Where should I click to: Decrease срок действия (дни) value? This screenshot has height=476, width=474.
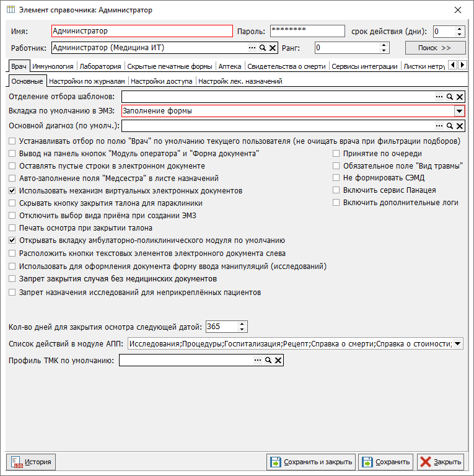tap(459, 34)
